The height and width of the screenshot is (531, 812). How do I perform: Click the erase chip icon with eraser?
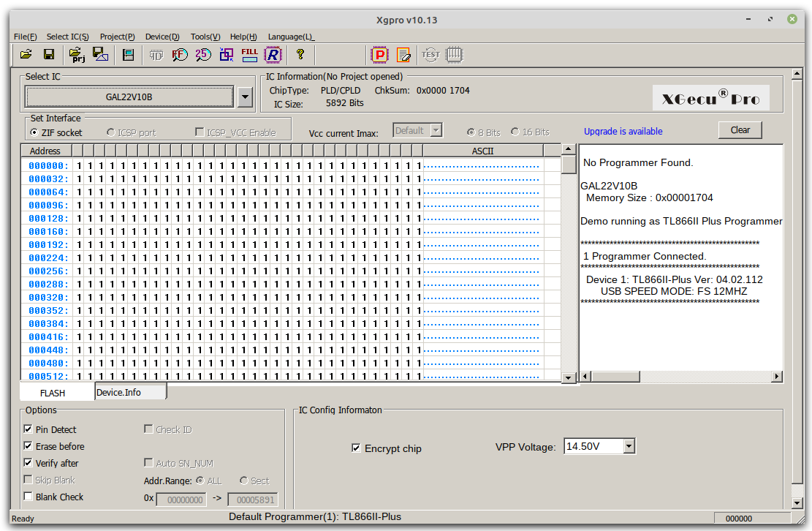point(403,54)
